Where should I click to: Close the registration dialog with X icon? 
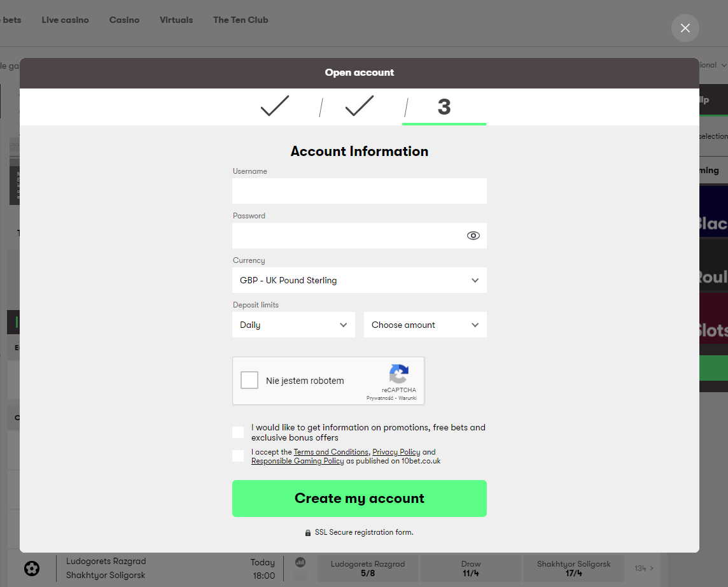pyautogui.click(x=685, y=28)
